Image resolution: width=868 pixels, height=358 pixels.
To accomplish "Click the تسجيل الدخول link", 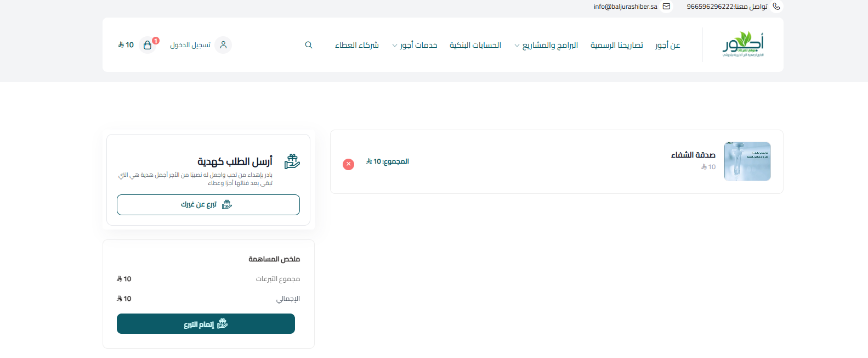I will point(190,45).
